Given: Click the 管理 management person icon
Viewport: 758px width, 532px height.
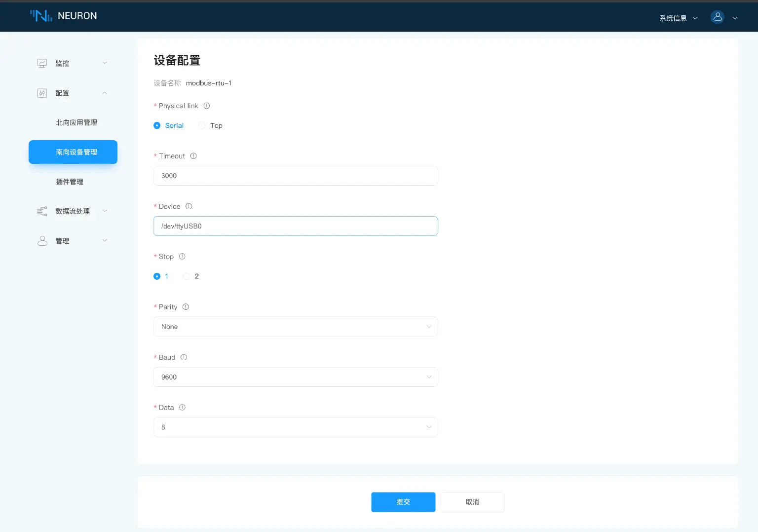Looking at the screenshot, I should tap(42, 241).
